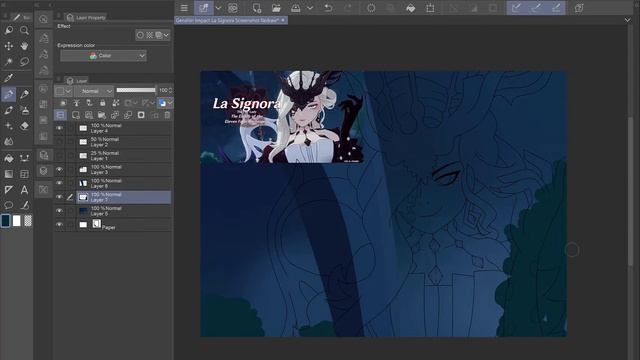Screen dimensions: 640x360
Task: Show Layer 2 via its visibility box
Action: tap(60, 142)
